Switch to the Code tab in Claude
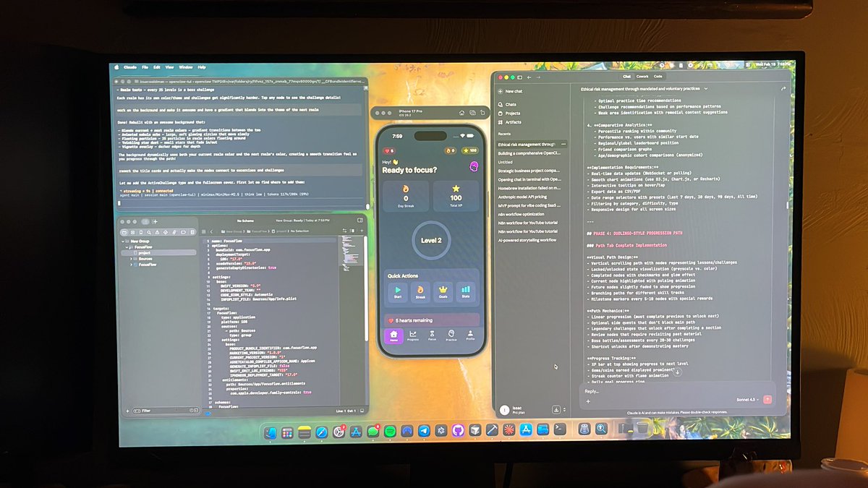Image resolution: width=868 pixels, height=488 pixels. pyautogui.click(x=658, y=76)
